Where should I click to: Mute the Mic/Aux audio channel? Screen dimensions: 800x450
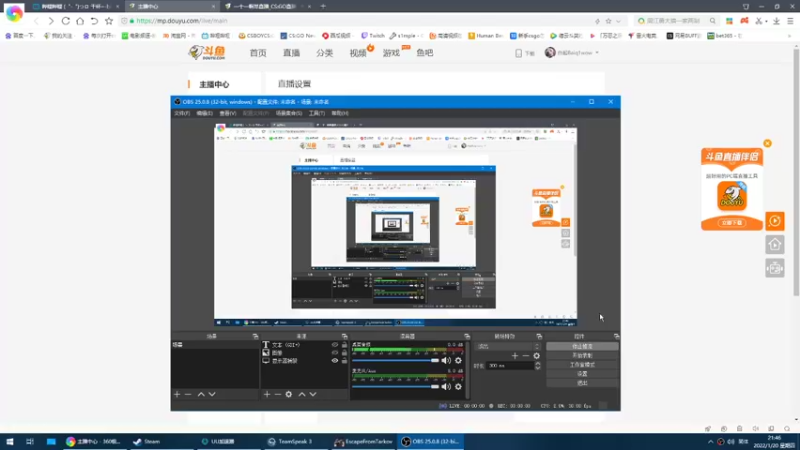[x=446, y=387]
